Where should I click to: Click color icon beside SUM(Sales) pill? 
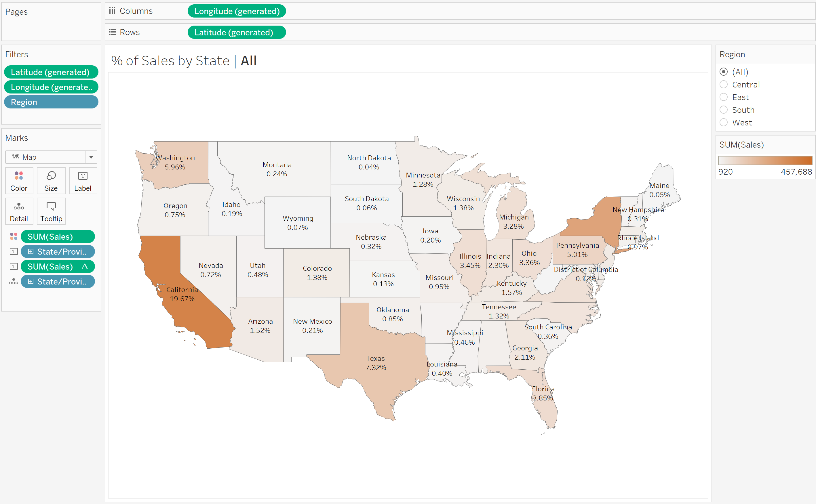point(14,236)
